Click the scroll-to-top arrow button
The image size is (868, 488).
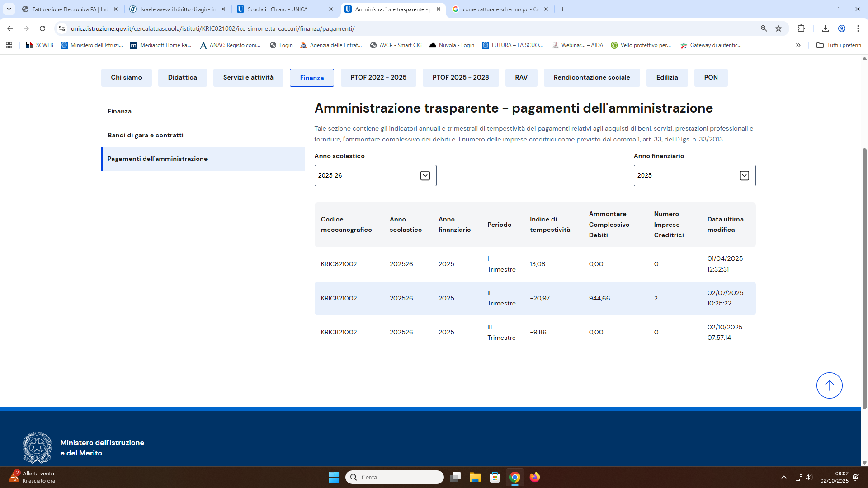[x=829, y=385]
